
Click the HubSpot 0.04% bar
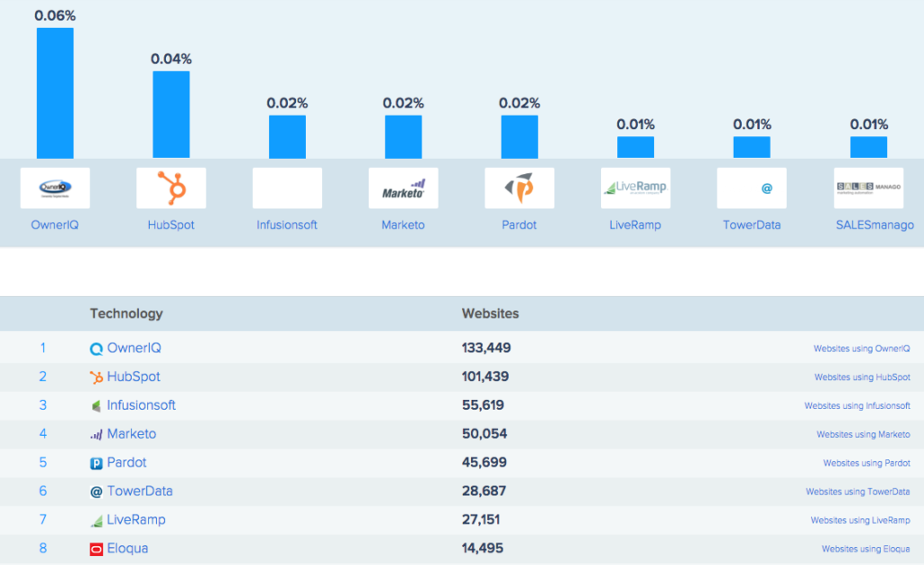pos(171,115)
